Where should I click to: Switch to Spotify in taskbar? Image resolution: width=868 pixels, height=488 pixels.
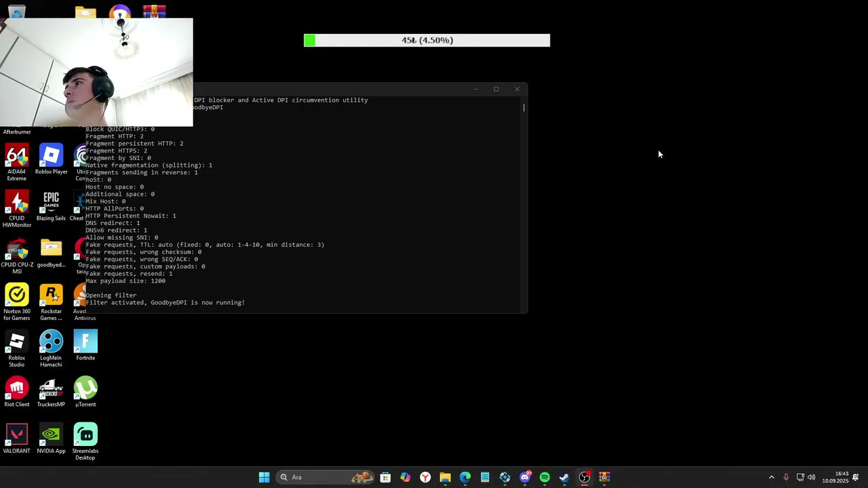[x=545, y=477]
